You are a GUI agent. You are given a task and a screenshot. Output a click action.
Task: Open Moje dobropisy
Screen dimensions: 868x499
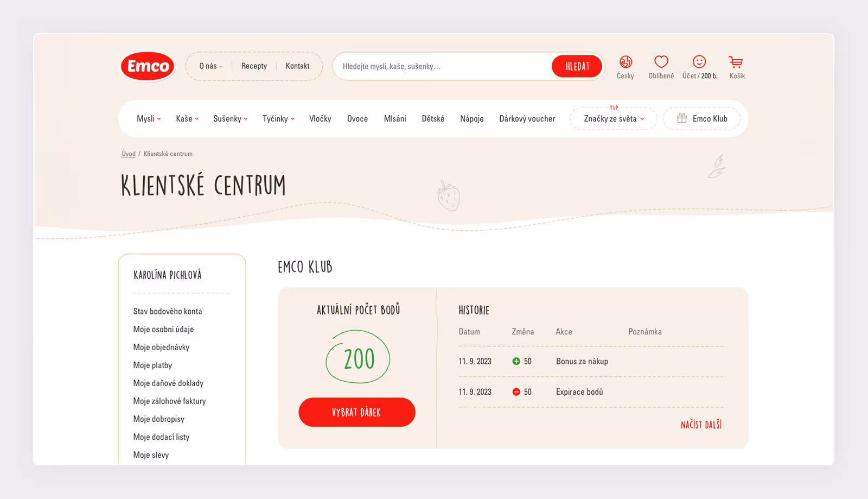point(158,419)
